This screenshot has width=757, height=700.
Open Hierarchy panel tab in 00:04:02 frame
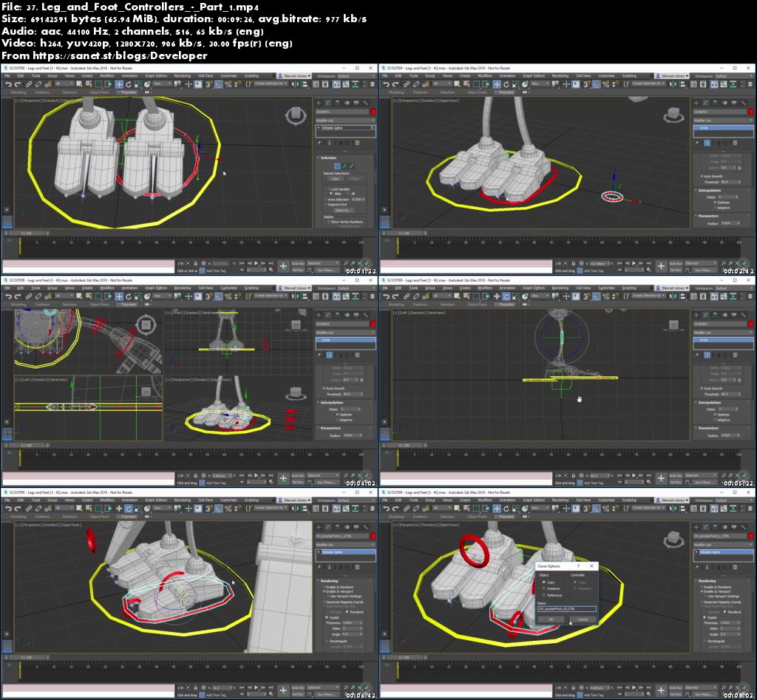point(337,315)
